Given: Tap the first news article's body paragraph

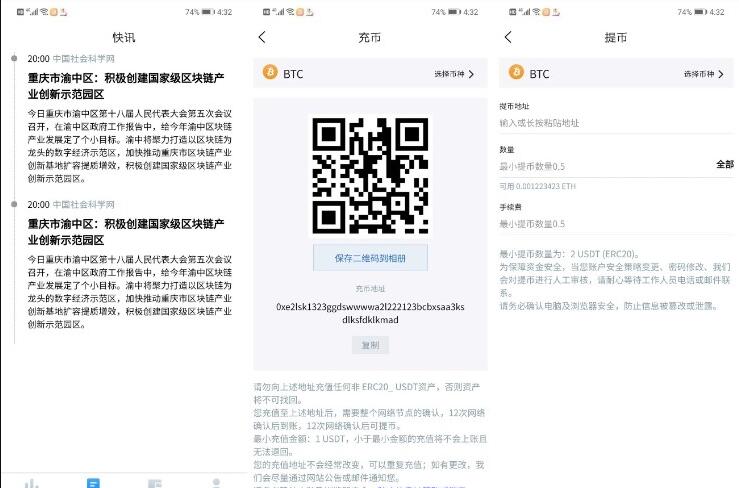Looking at the screenshot, I should coord(130,146).
